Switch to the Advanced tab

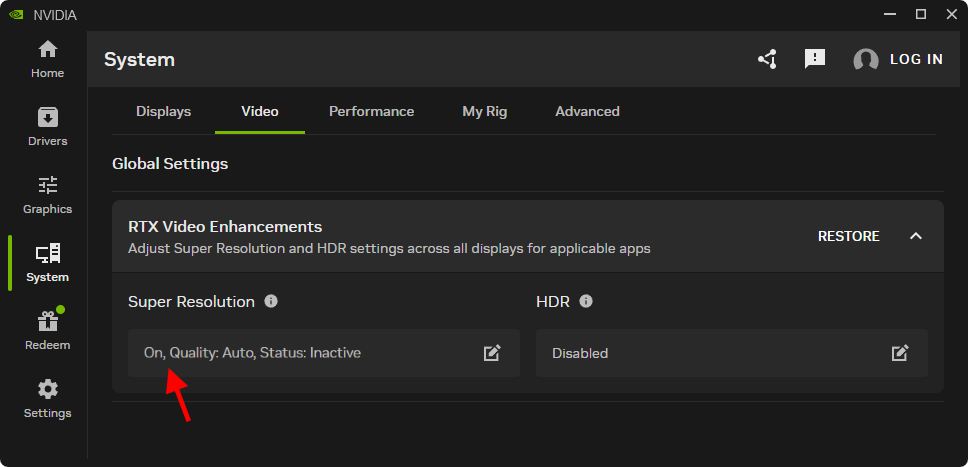click(587, 112)
